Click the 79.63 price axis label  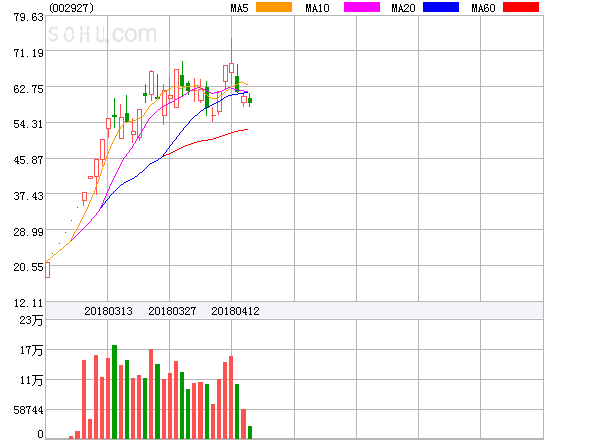pos(29,17)
